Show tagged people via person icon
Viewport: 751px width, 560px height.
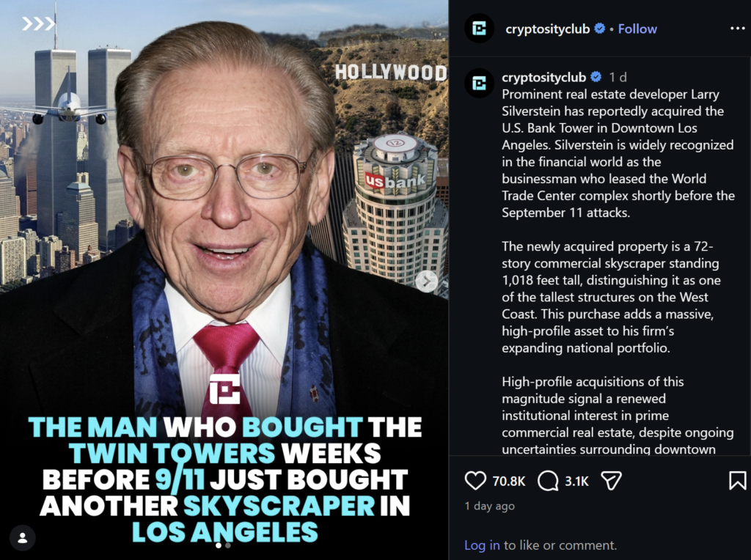tap(22, 538)
